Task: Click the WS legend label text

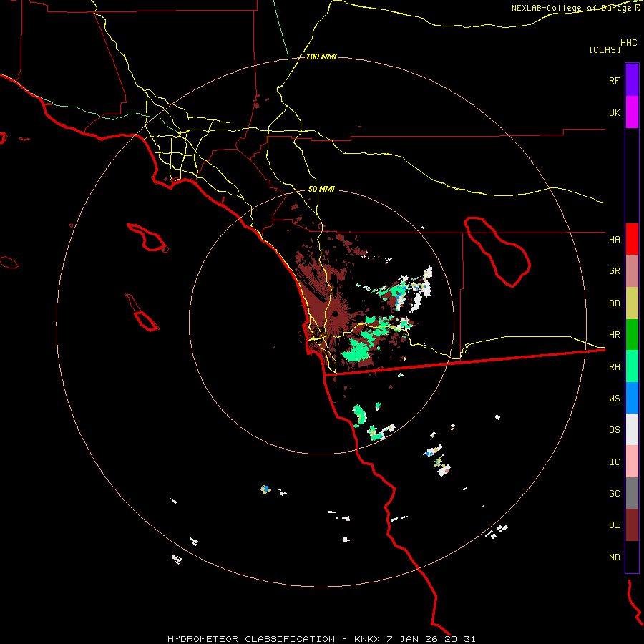Action: (x=614, y=398)
